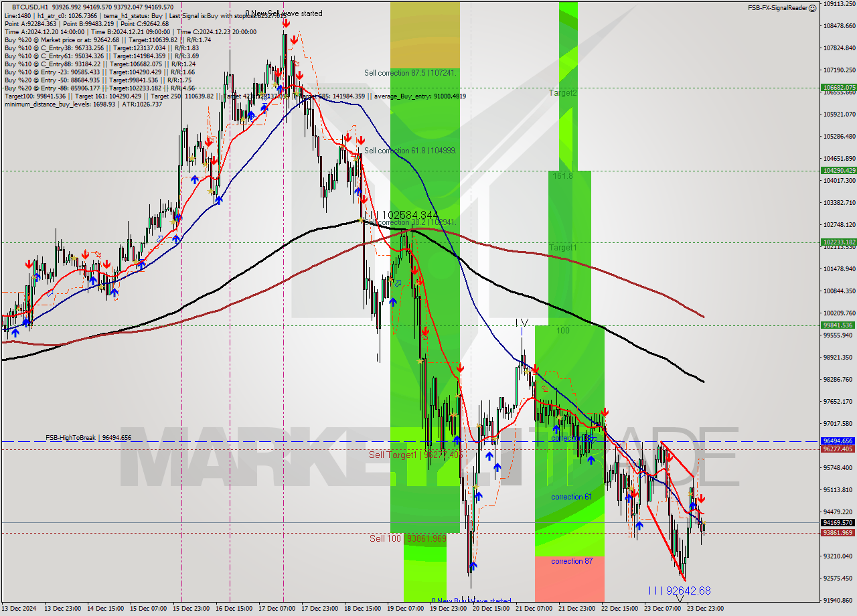
Task: Click the 'Sell correction 61.8 | 104999.' label
Action: [410, 151]
